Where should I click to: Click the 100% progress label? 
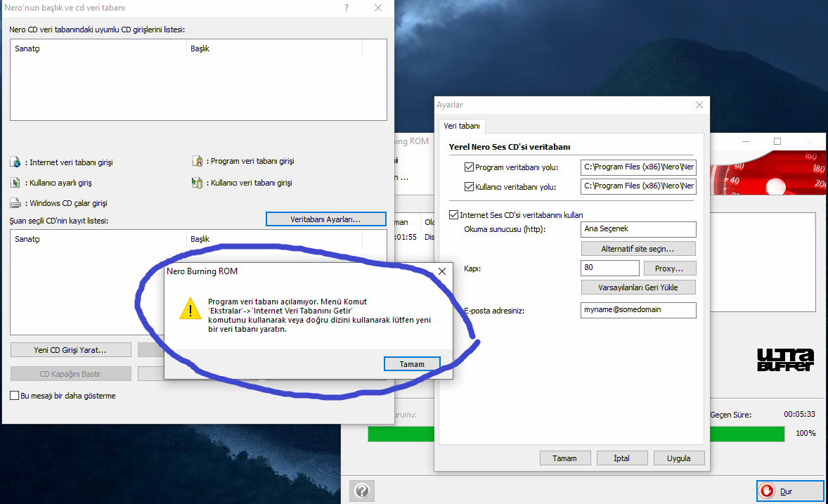[806, 433]
